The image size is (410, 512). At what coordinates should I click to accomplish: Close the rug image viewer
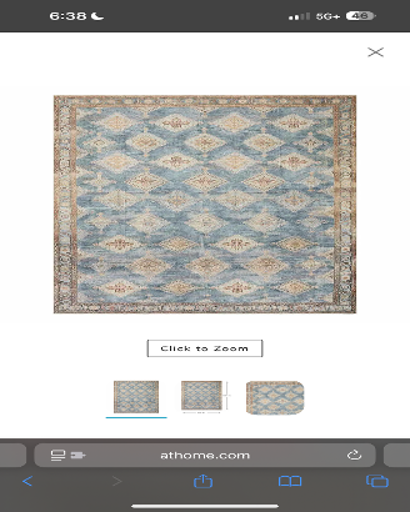pos(376,52)
